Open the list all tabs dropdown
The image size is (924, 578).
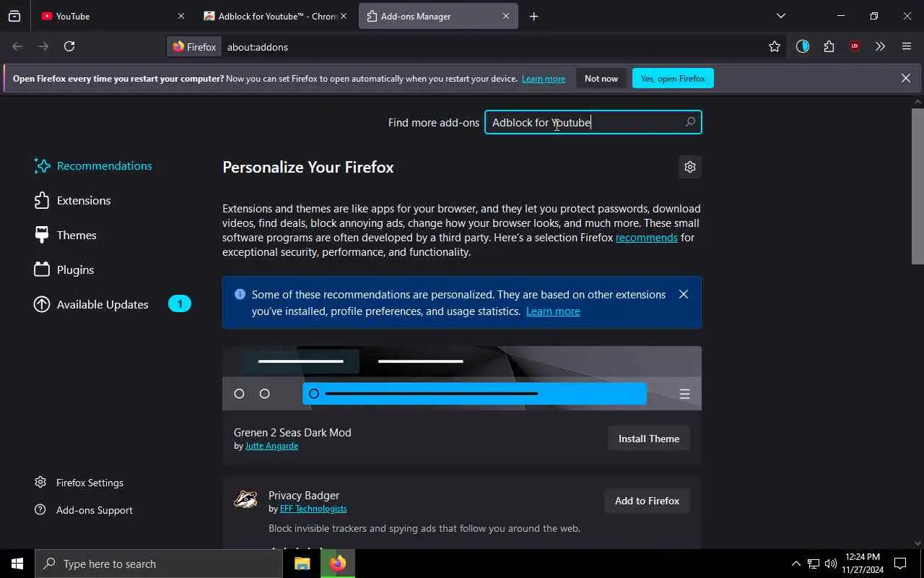pyautogui.click(x=781, y=16)
